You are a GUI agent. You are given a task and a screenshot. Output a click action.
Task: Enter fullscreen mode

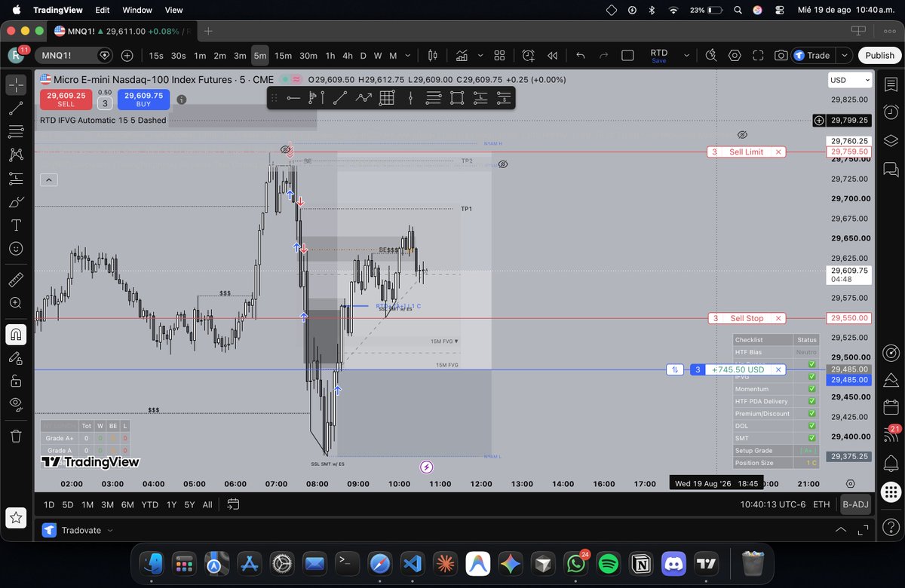pos(758,55)
